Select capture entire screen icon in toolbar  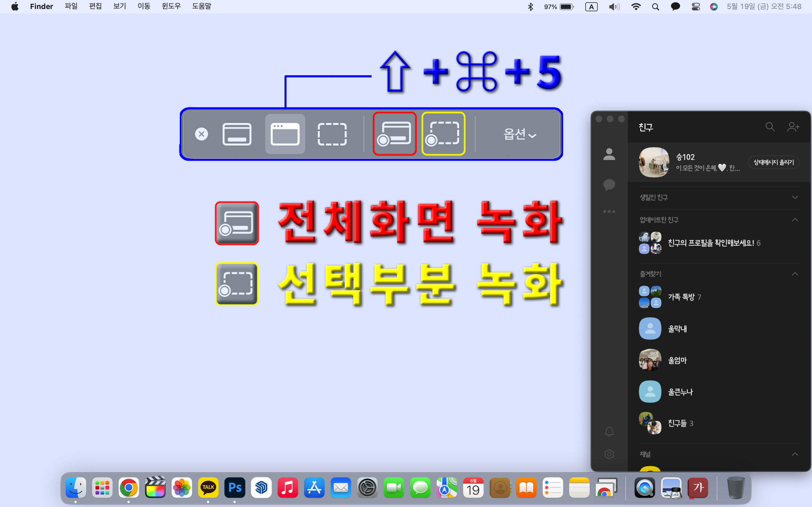pyautogui.click(x=237, y=134)
